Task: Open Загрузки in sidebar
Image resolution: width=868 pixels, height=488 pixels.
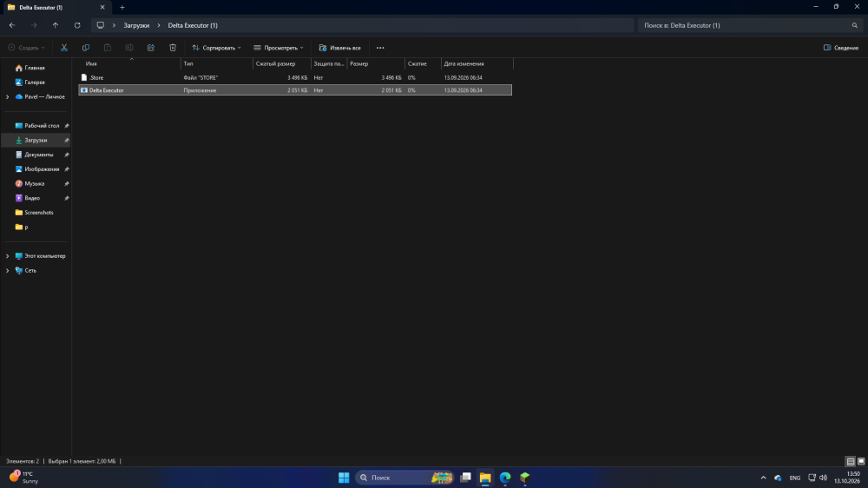Action: pyautogui.click(x=36, y=140)
